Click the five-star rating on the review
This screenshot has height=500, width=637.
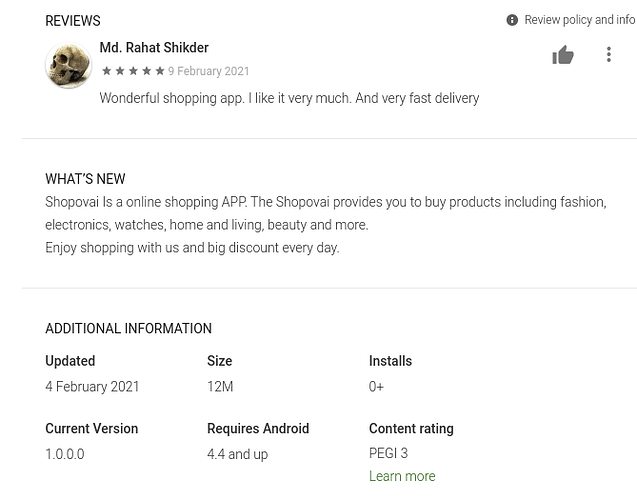(132, 71)
